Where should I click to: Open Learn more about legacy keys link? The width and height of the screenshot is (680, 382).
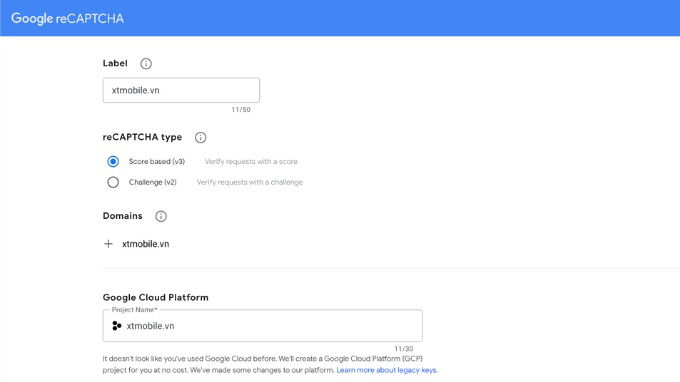click(x=387, y=370)
